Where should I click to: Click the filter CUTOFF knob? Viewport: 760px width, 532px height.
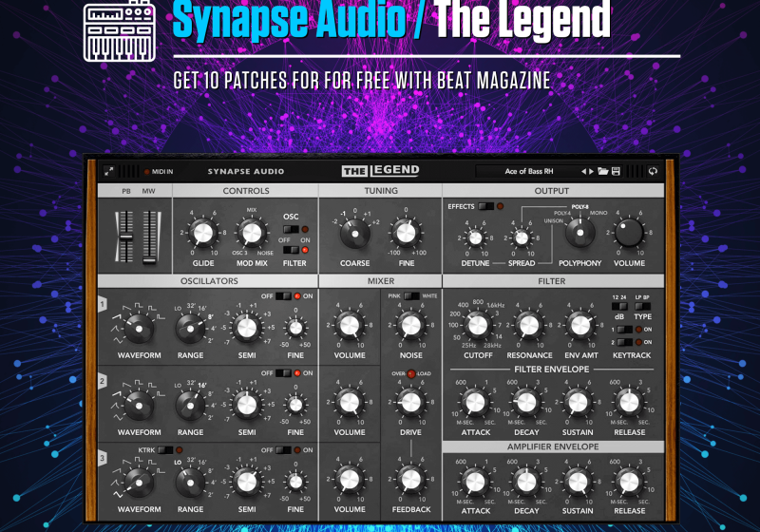478,326
